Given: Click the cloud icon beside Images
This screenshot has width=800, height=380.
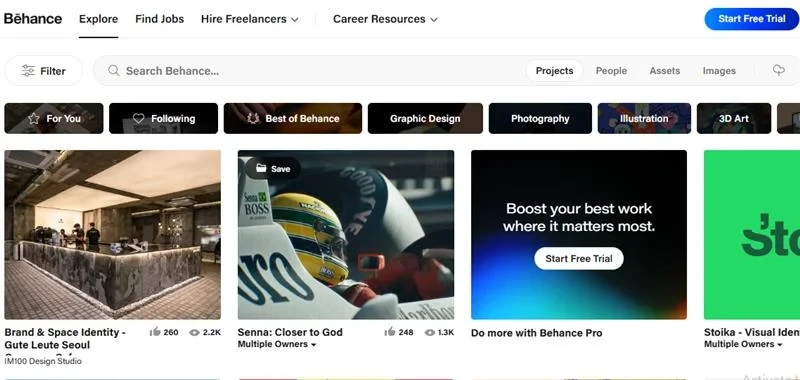Looking at the screenshot, I should pos(779,70).
